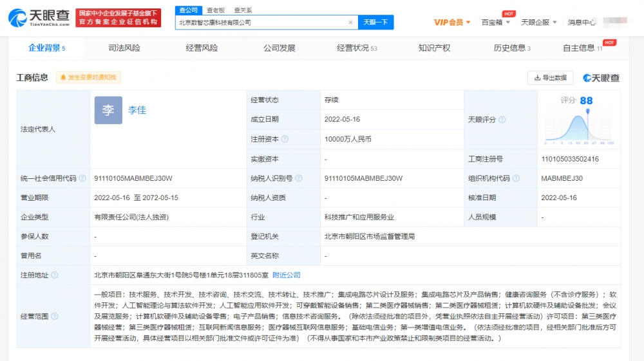
Task: Click the help icon next to 天眼评分
Action: point(502,120)
